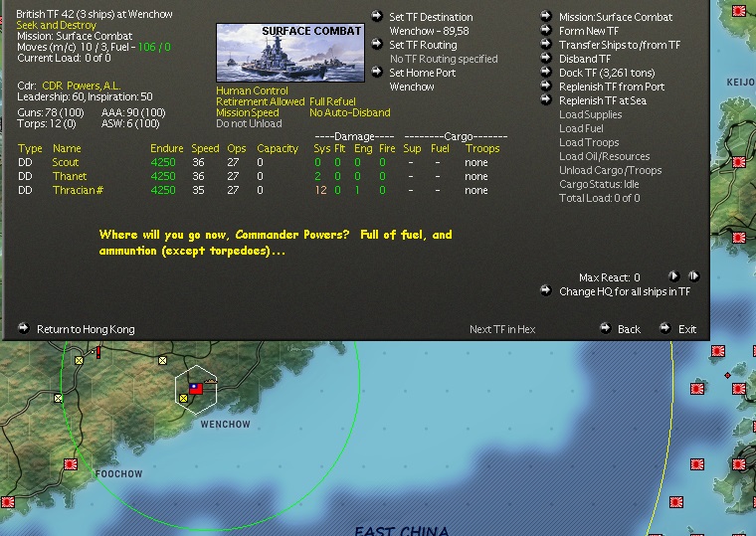Click FOOCHOW label on the map
This screenshot has height=536, width=756.
(118, 473)
